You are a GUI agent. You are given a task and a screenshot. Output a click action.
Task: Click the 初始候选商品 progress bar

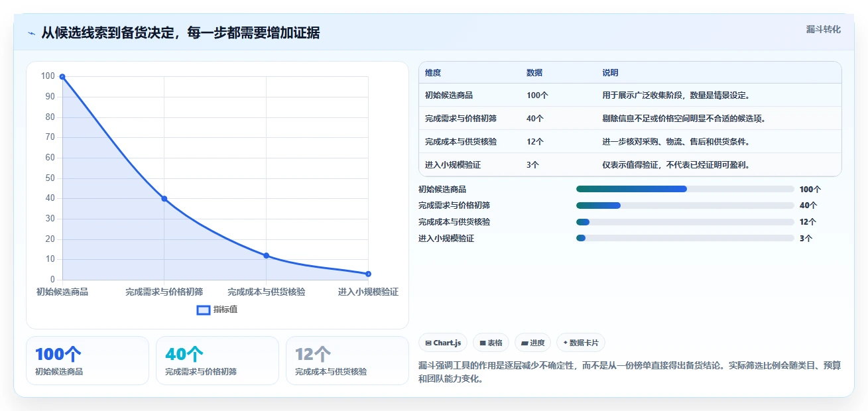point(686,189)
